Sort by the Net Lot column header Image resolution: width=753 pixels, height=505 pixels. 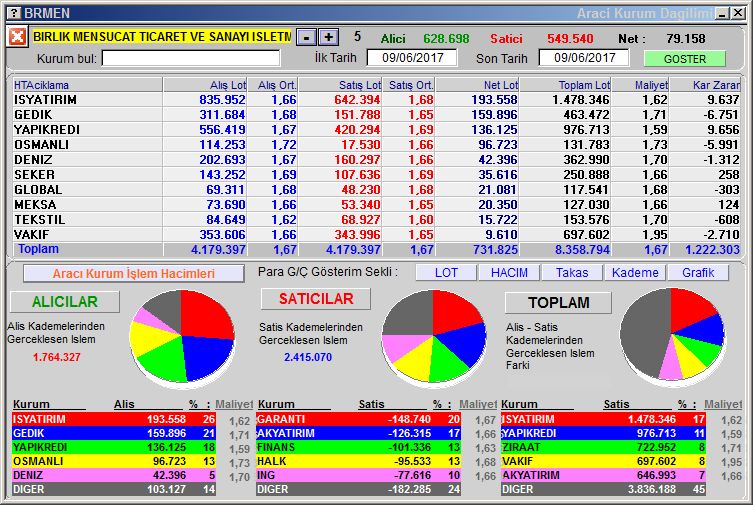pyautogui.click(x=477, y=85)
